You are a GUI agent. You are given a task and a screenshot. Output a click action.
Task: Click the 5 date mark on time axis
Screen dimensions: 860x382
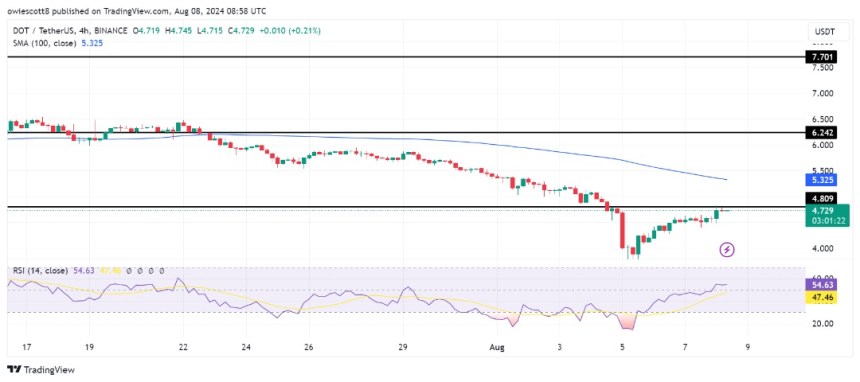point(622,347)
